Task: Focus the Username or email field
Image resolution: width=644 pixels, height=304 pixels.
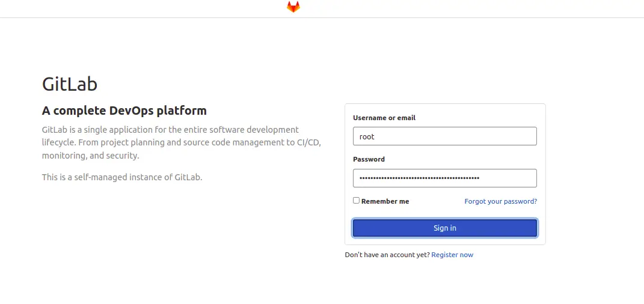Action: tap(445, 136)
